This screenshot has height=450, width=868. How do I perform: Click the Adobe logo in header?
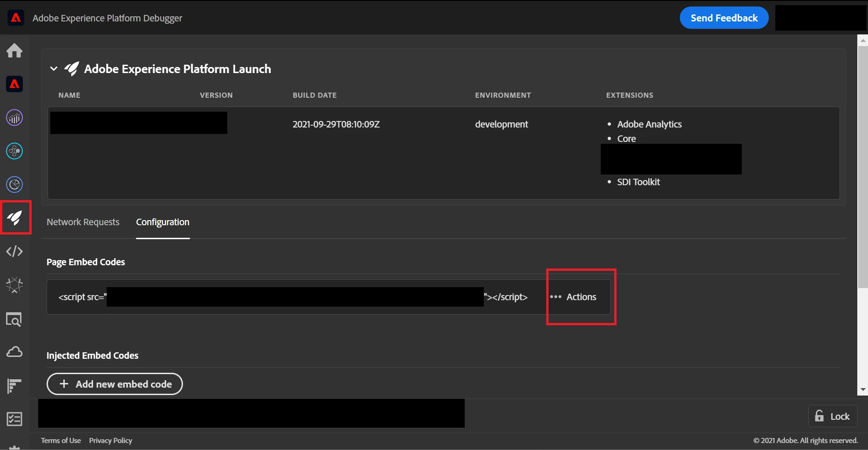coord(16,18)
